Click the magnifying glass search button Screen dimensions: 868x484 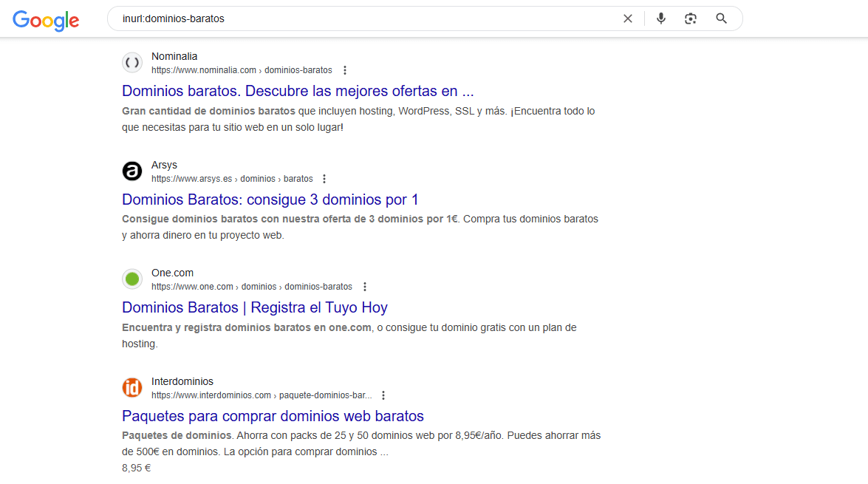[721, 18]
